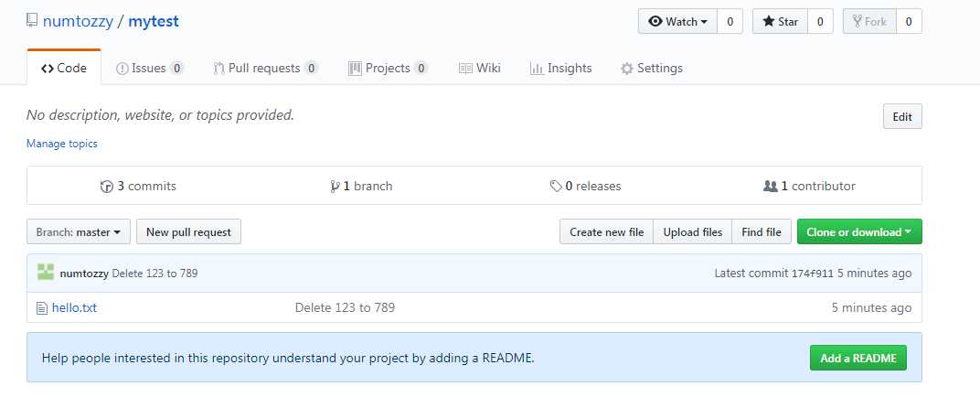Click the Add a README button
Image resolution: width=980 pixels, height=408 pixels.
click(x=858, y=358)
